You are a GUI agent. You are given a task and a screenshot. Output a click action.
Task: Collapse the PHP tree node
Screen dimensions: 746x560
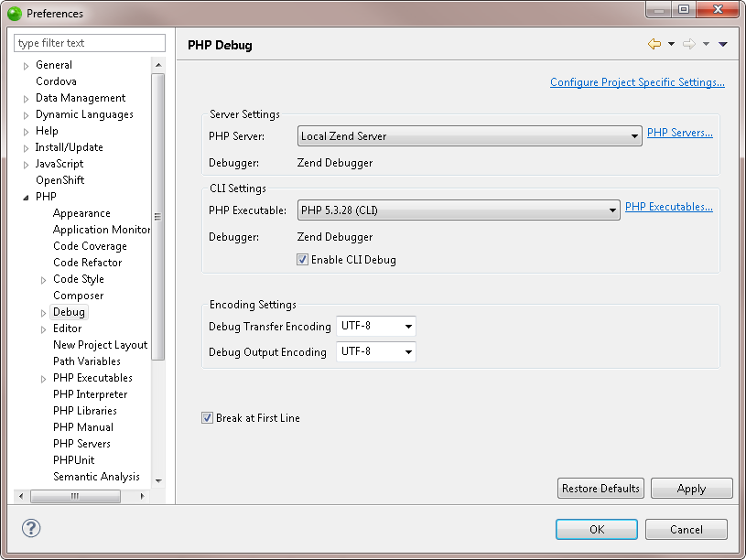tap(27, 198)
